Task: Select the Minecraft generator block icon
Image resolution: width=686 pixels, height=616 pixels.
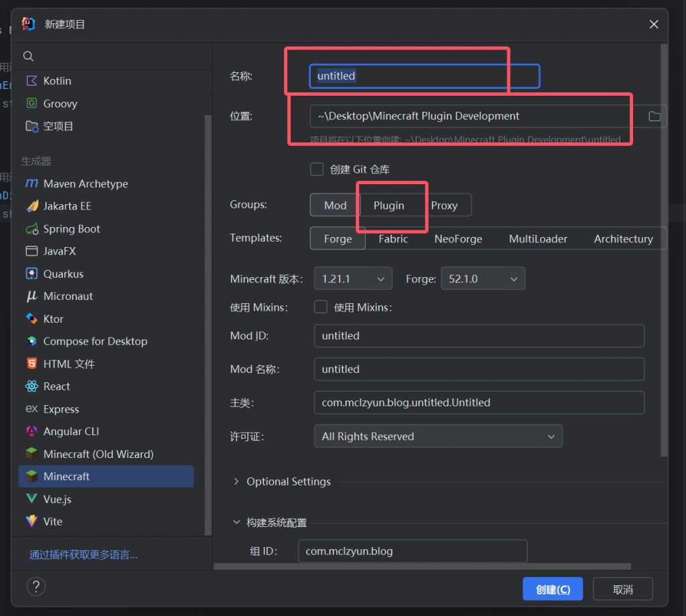Action: tap(31, 476)
